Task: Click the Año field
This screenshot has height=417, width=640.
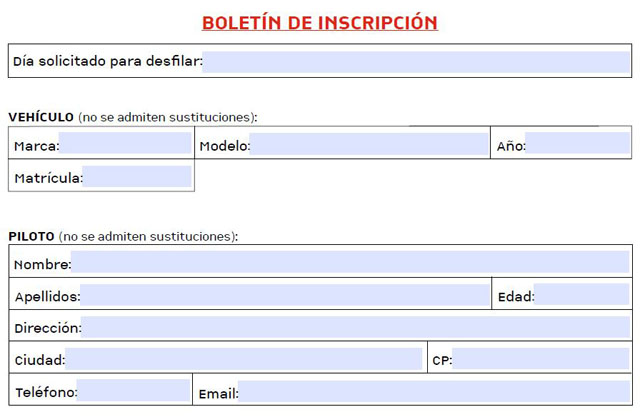Action: click(x=577, y=145)
